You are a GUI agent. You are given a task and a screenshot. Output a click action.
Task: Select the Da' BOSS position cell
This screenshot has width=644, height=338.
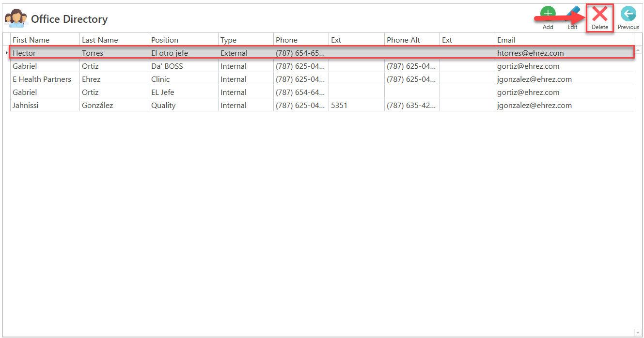click(184, 66)
